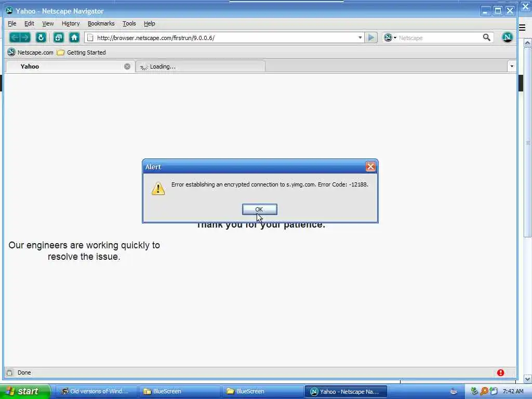Open the second BlueScreen taskbar folder

tap(262, 391)
